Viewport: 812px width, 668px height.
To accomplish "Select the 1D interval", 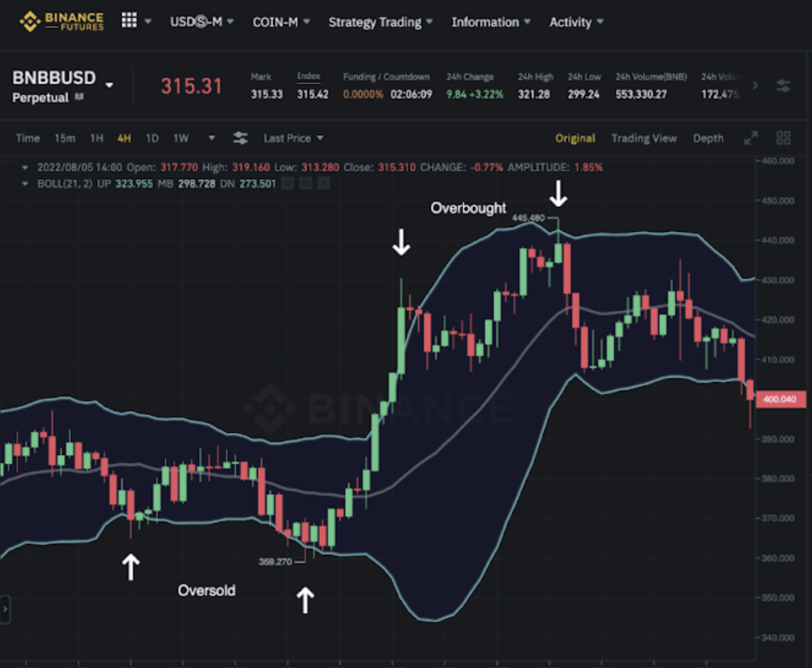I will click(x=152, y=139).
